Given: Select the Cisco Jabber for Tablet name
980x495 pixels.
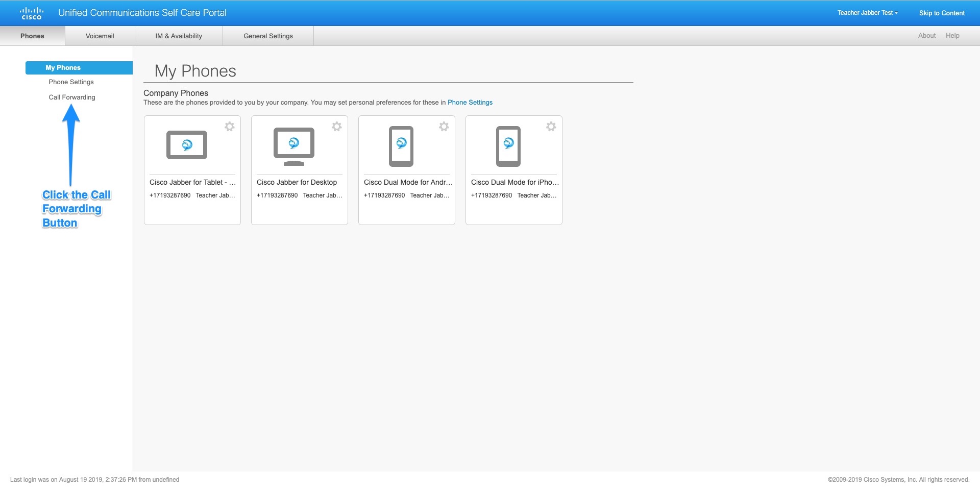Looking at the screenshot, I should click(x=192, y=182).
